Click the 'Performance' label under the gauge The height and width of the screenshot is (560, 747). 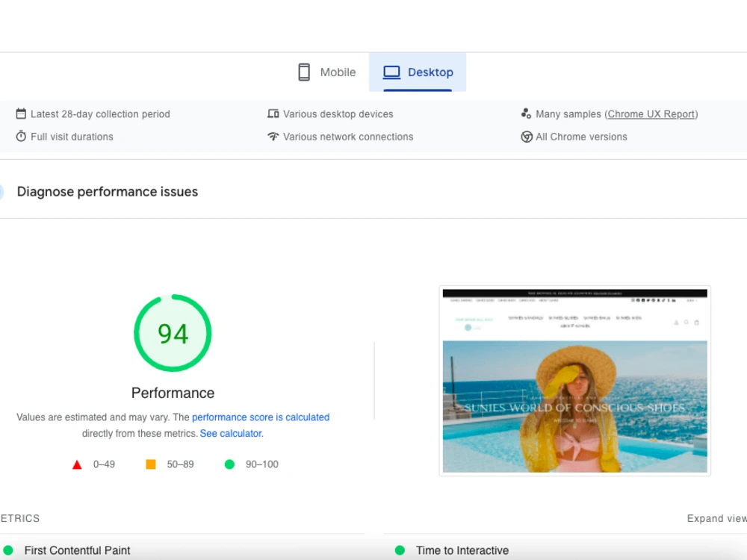coord(173,393)
